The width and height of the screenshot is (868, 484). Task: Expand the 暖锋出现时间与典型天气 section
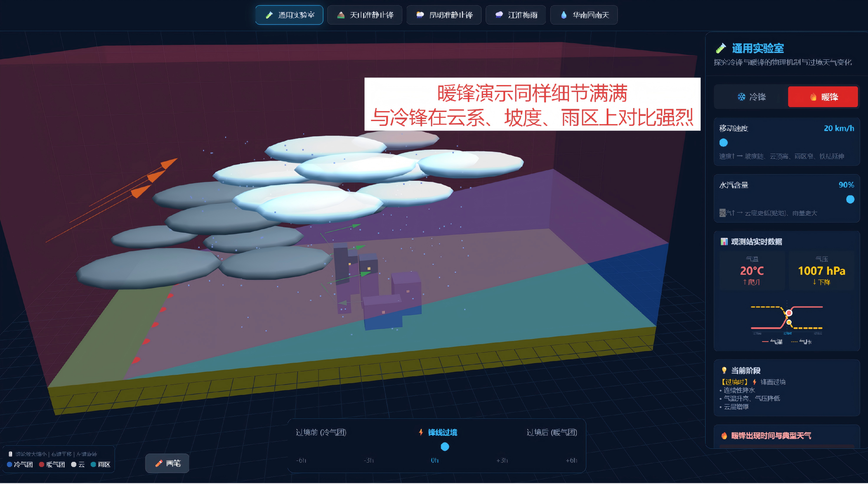click(x=771, y=436)
